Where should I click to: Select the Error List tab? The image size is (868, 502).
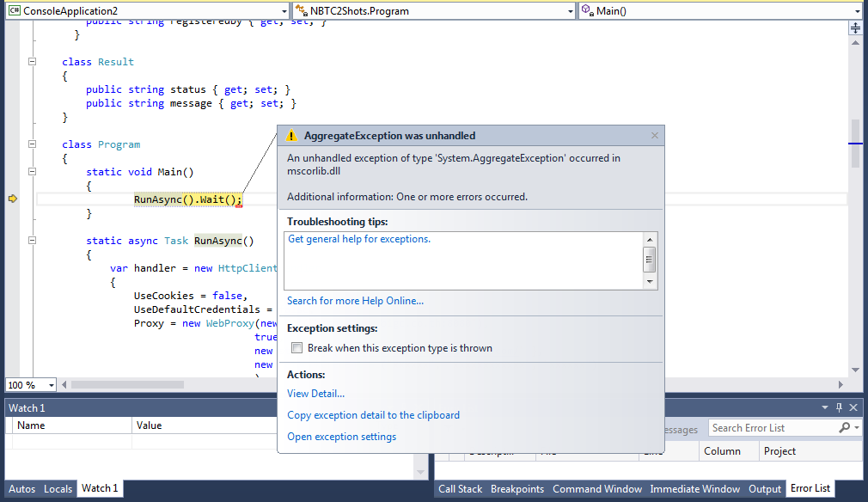(x=810, y=488)
